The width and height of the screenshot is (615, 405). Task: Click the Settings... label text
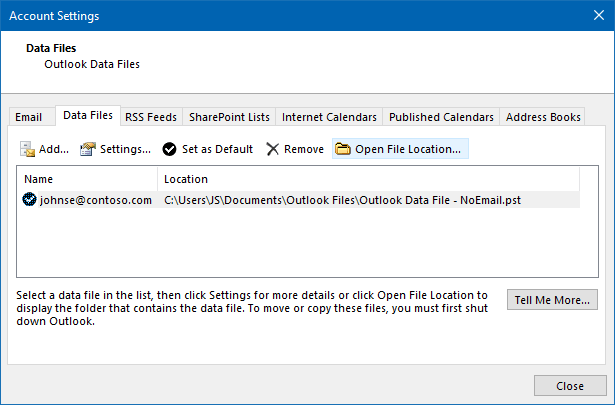(126, 149)
